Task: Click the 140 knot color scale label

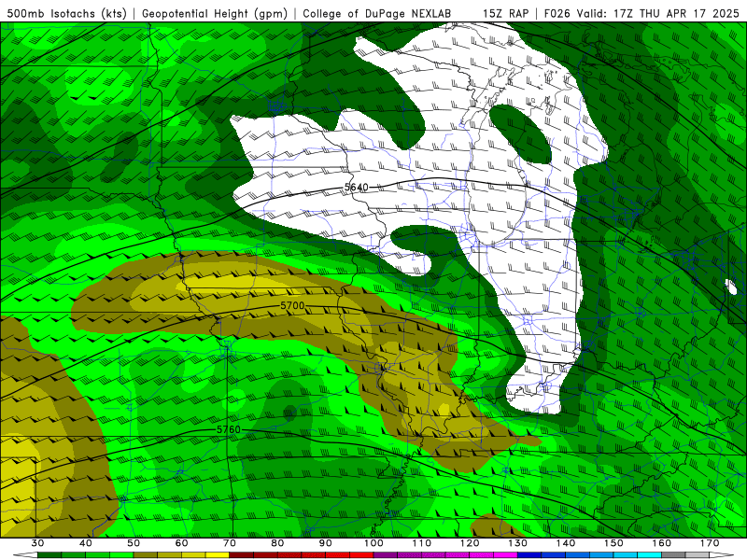Action: [566, 543]
